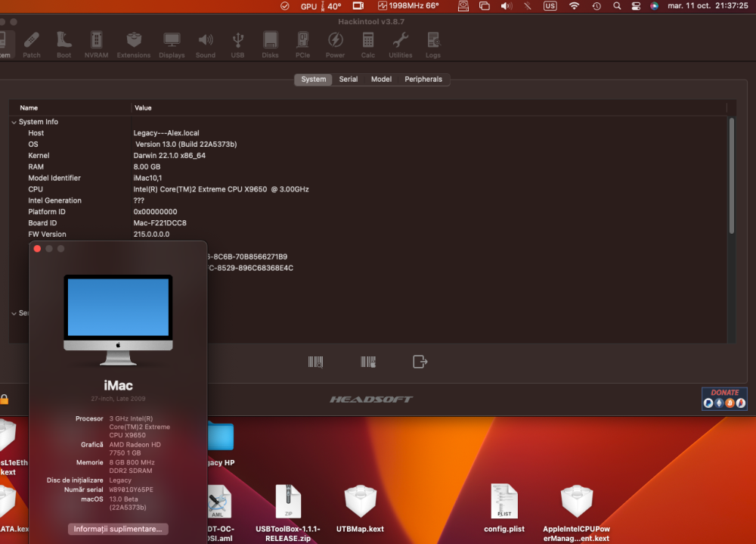Select the OS row
This screenshot has height=544, width=756.
[368, 145]
